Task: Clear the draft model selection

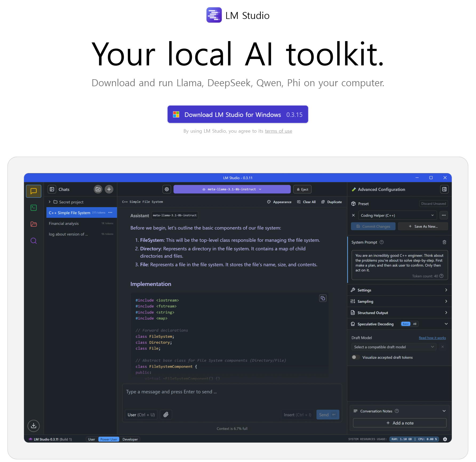Action: pyautogui.click(x=443, y=347)
